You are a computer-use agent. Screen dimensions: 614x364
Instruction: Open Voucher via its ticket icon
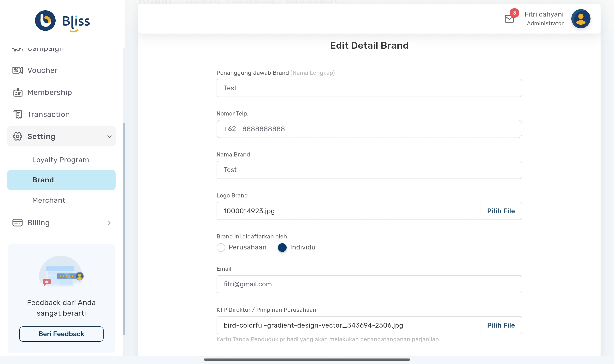click(x=18, y=70)
